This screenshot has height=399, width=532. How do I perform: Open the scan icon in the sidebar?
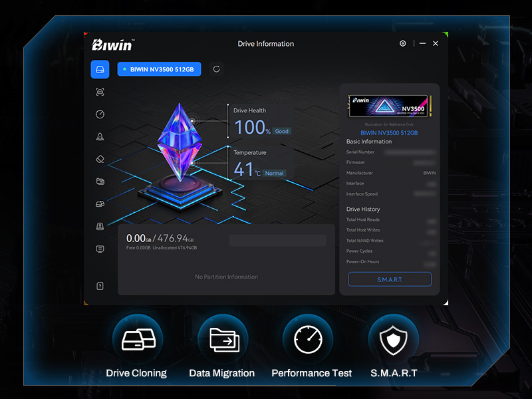coord(100,92)
